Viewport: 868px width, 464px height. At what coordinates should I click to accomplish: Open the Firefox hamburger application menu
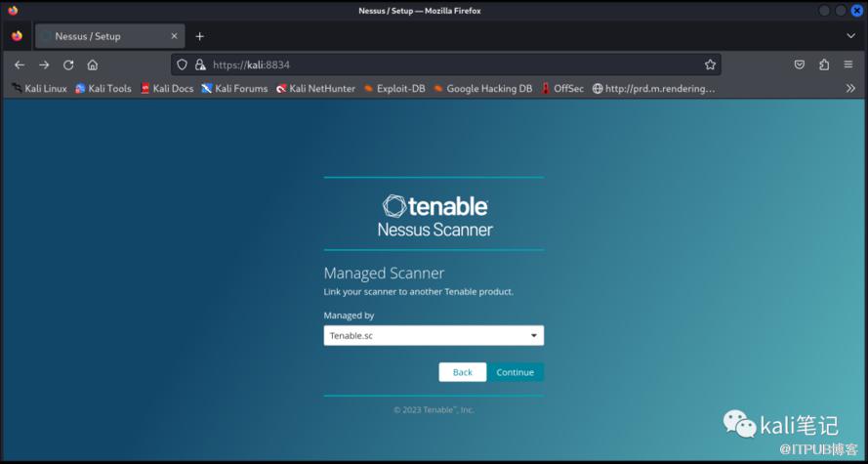click(x=848, y=64)
